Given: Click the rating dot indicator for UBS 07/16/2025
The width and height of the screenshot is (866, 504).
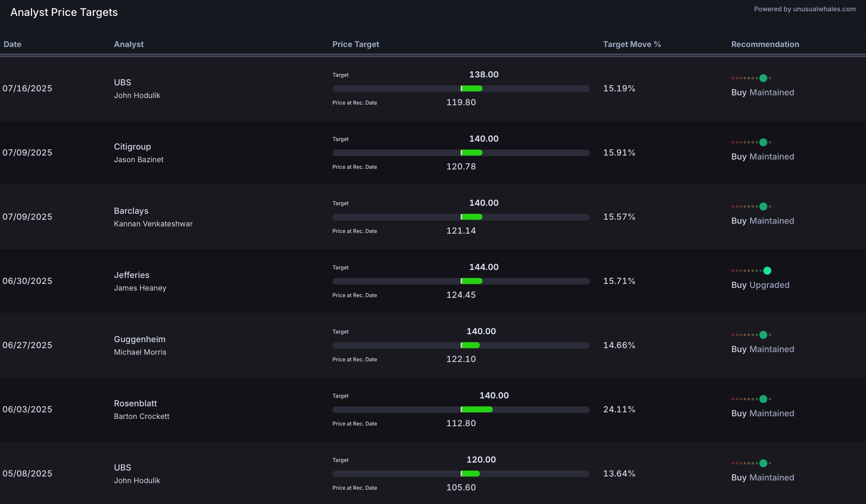Looking at the screenshot, I should [x=751, y=78].
